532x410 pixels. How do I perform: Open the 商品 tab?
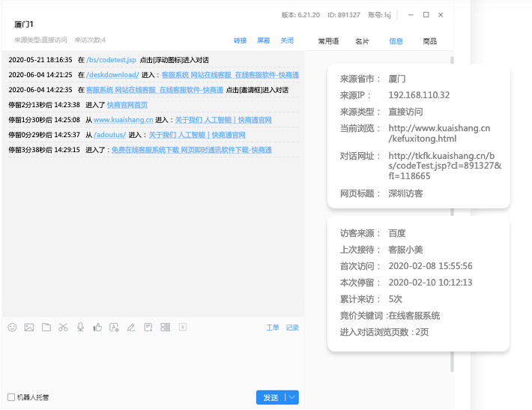[x=429, y=41]
